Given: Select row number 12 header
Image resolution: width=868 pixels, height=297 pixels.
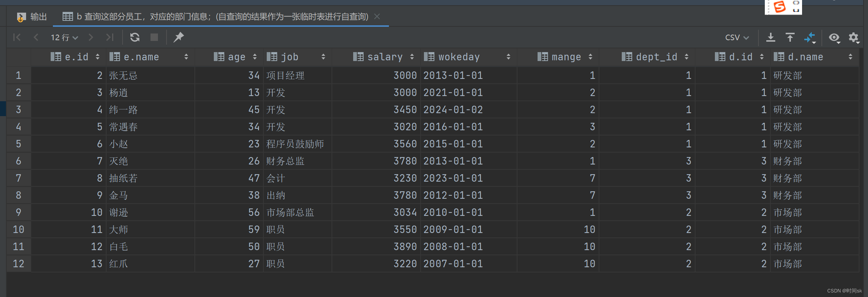Looking at the screenshot, I should (x=19, y=264).
